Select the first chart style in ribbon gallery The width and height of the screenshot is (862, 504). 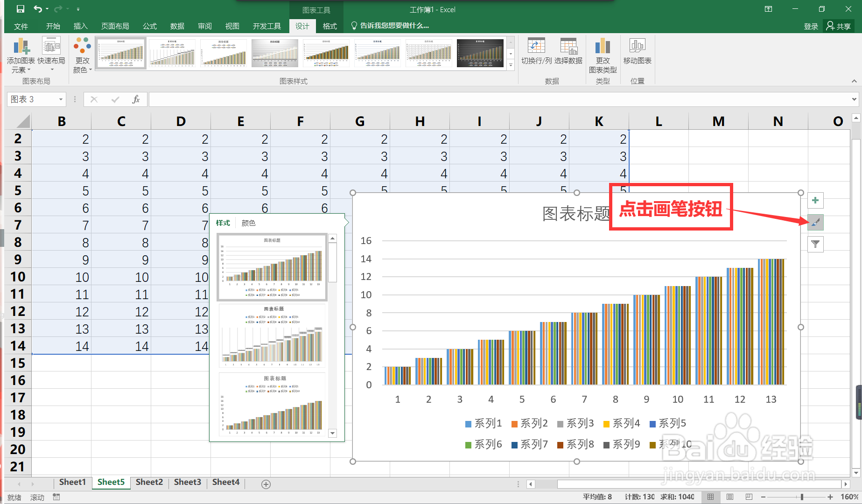pos(121,53)
